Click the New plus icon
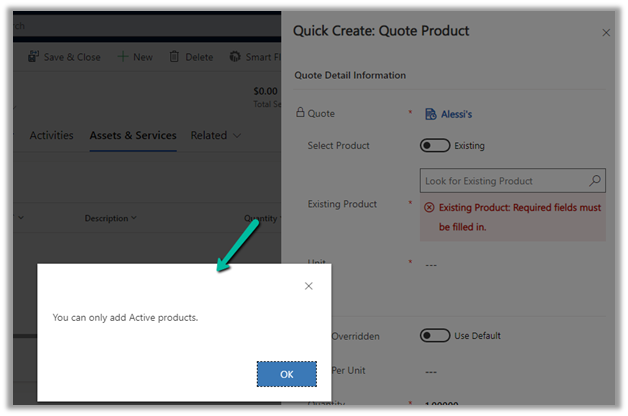628x416 pixels. (123, 56)
